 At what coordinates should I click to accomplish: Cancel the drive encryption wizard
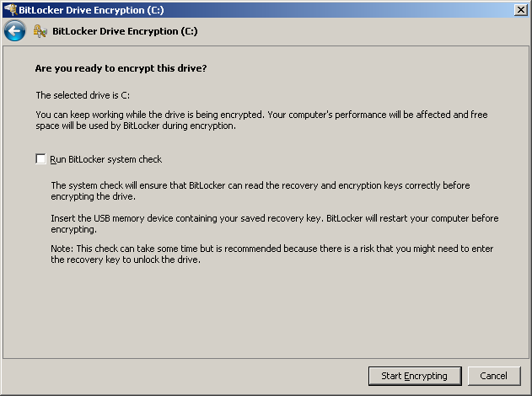[x=494, y=376]
